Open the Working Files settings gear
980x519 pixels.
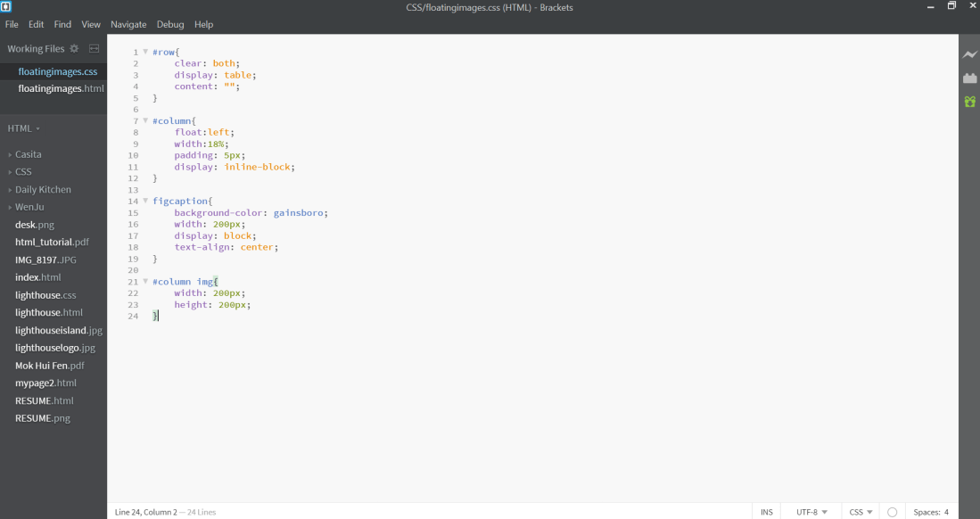coord(74,48)
